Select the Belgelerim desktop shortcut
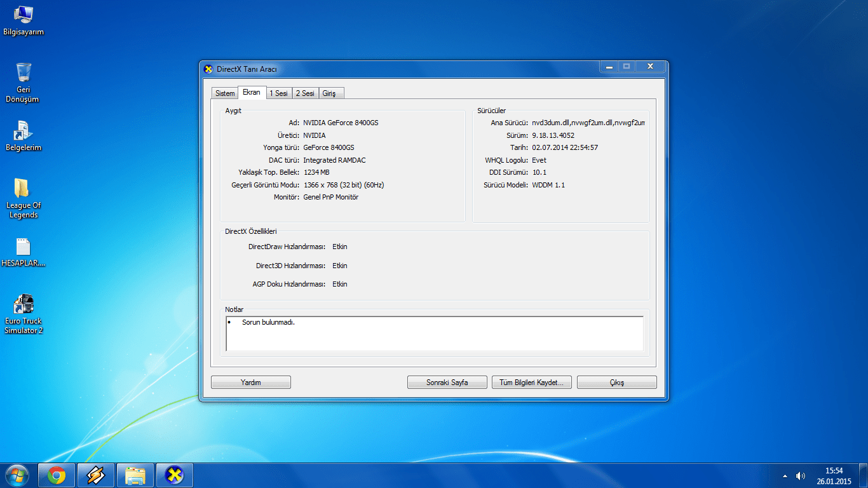This screenshot has width=868, height=488. click(24, 136)
